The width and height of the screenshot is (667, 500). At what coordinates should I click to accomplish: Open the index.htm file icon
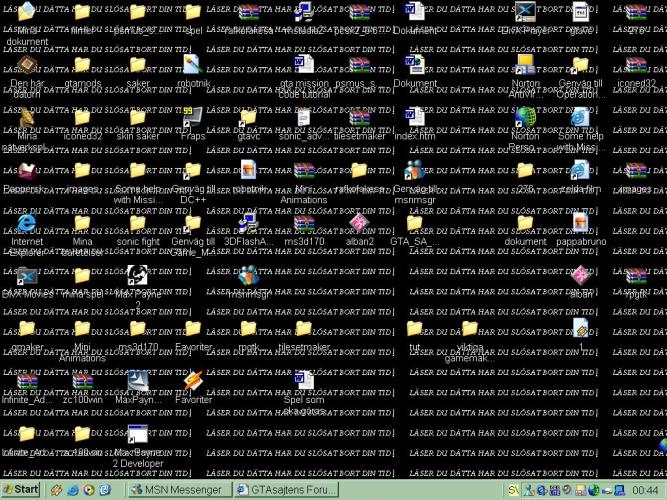tap(414, 118)
